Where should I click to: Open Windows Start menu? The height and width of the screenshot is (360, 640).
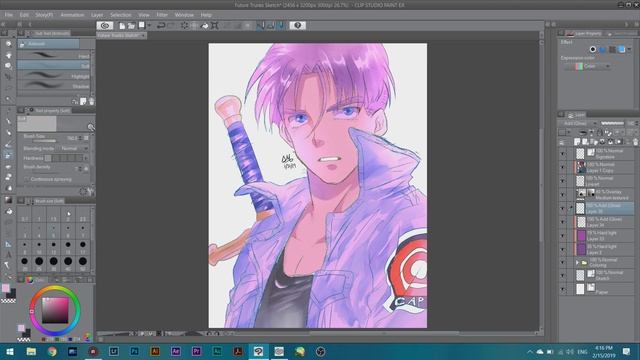coord(10,351)
